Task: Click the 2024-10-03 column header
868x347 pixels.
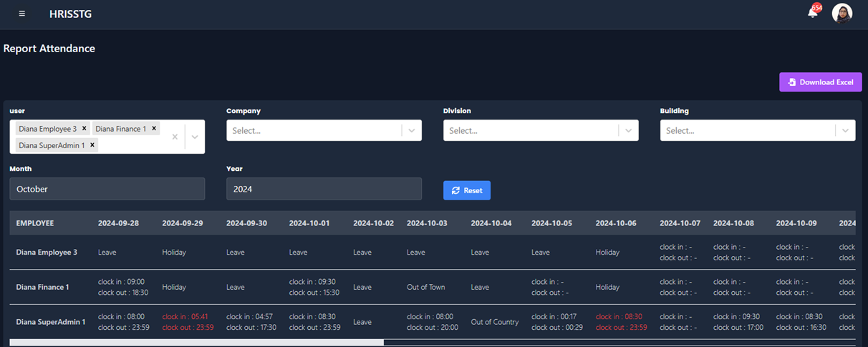Action: click(x=427, y=223)
